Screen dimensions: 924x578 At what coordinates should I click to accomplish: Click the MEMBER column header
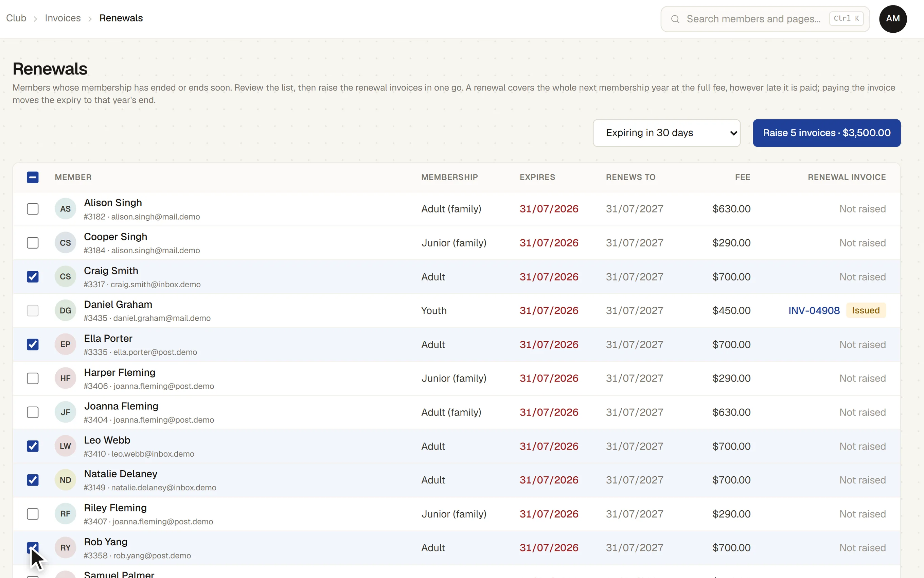(x=73, y=177)
